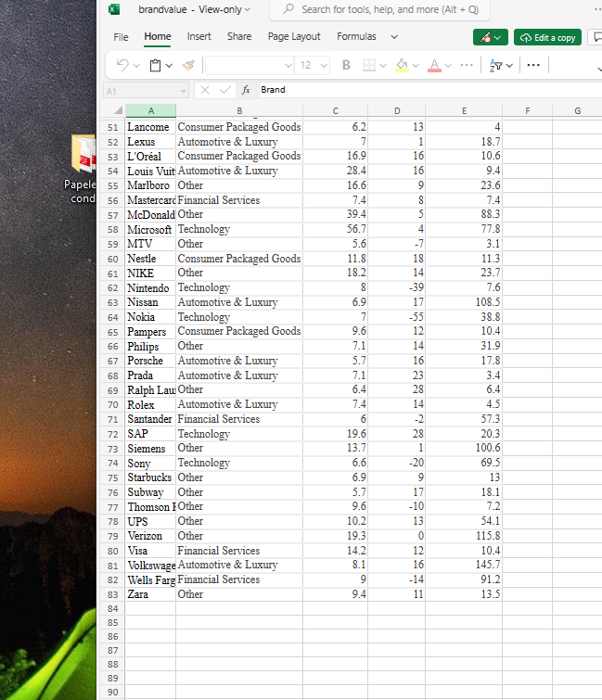The height and width of the screenshot is (700, 602).
Task: Toggle Bold formatting
Action: [x=346, y=65]
